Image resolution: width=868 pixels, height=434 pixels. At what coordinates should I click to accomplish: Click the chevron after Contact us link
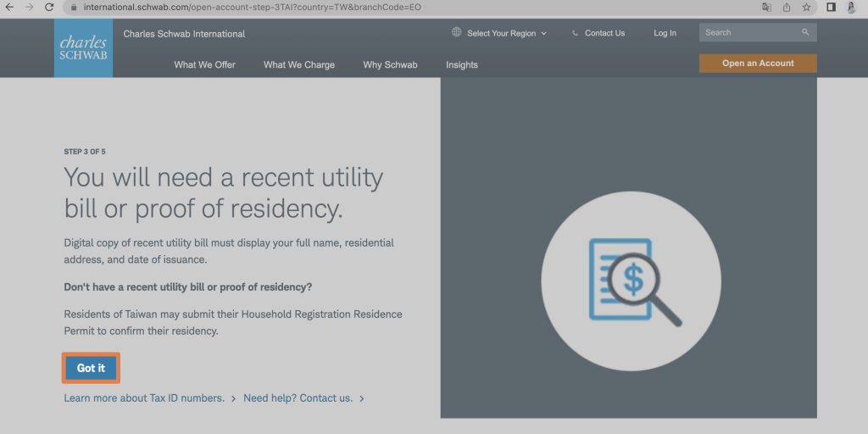[x=361, y=398]
